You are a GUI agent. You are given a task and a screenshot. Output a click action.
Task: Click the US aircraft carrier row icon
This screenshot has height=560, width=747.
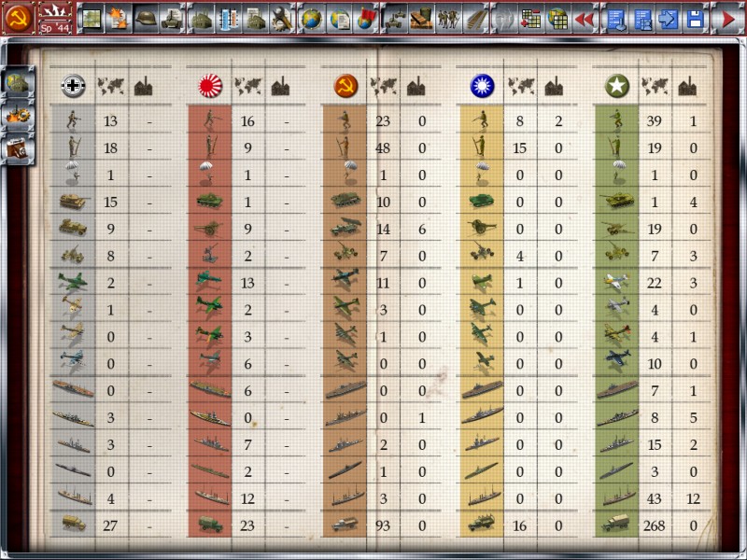click(617, 389)
